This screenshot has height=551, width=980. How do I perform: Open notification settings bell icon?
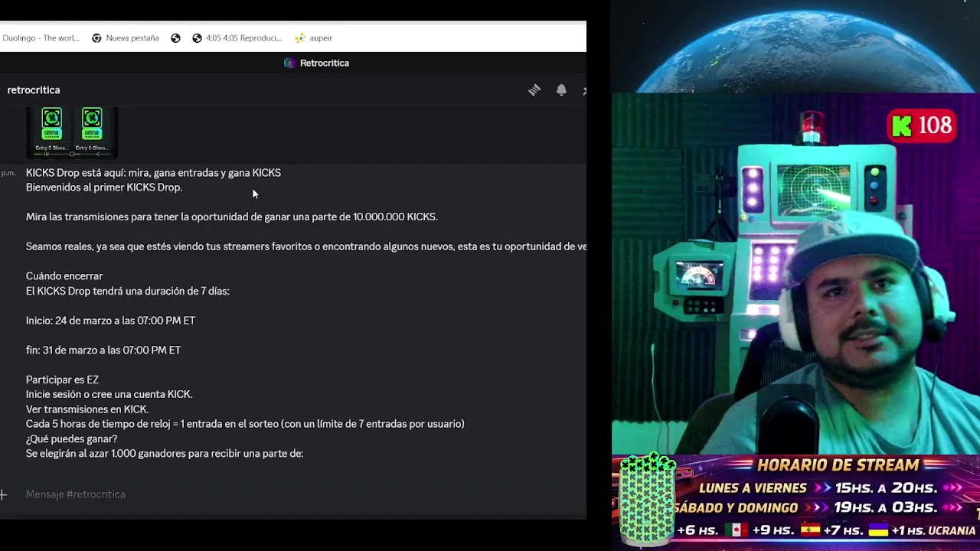tap(561, 90)
